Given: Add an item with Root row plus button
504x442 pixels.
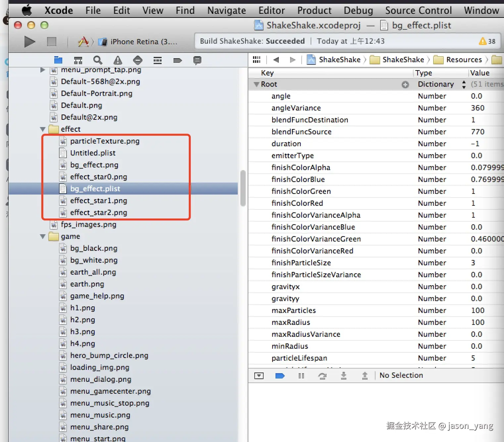Looking at the screenshot, I should tap(405, 84).
